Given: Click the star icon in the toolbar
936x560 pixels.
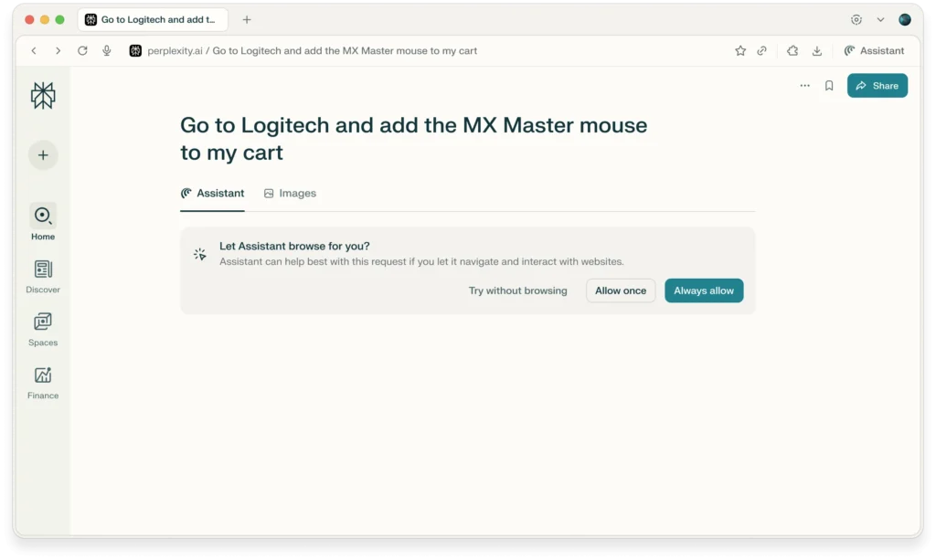Looking at the screenshot, I should (739, 50).
